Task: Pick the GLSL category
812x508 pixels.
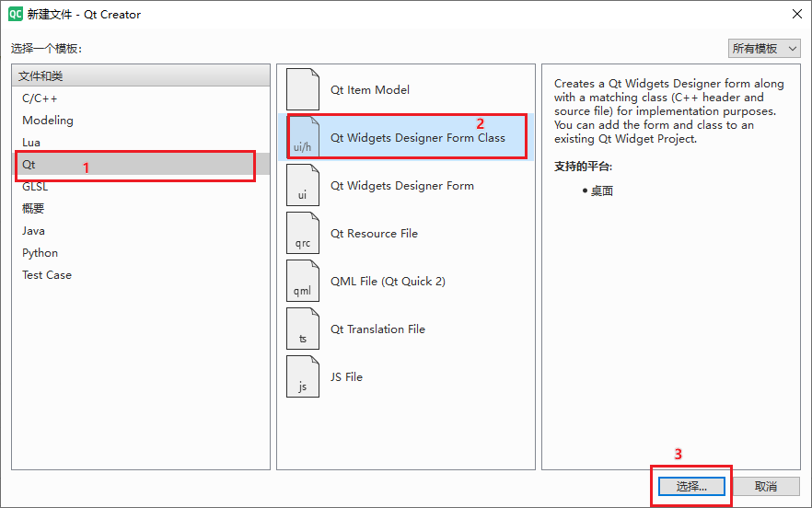Action: coord(141,187)
